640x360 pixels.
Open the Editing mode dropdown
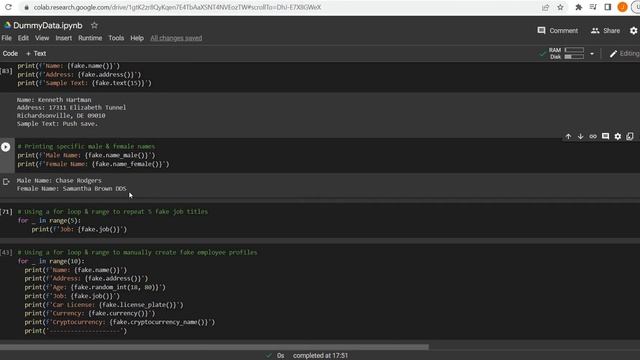624,53
